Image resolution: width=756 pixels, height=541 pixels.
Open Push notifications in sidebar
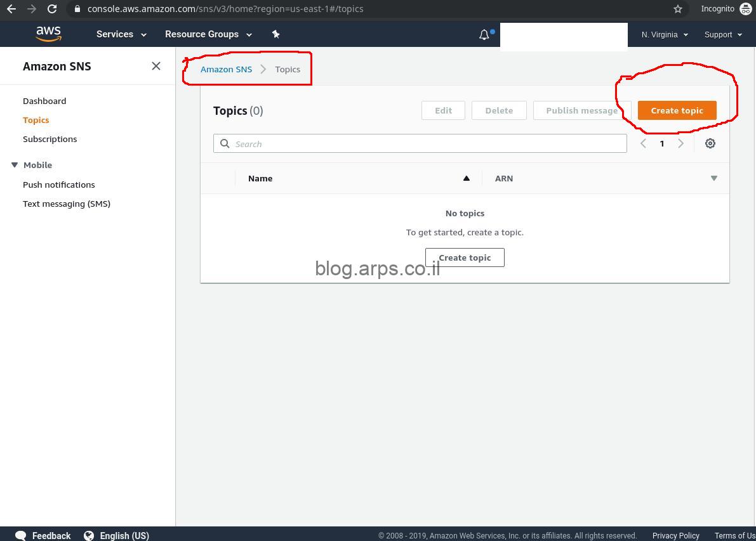pyautogui.click(x=59, y=185)
